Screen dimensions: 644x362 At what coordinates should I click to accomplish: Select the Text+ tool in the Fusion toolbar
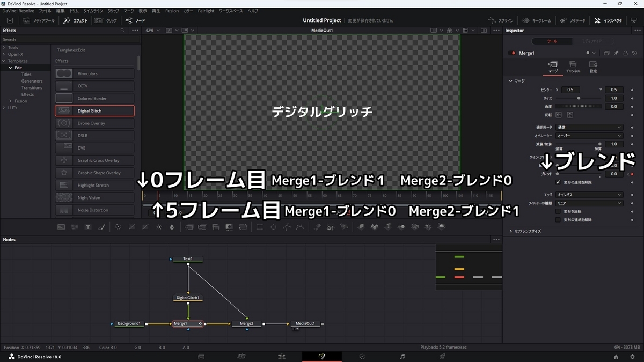point(88,226)
